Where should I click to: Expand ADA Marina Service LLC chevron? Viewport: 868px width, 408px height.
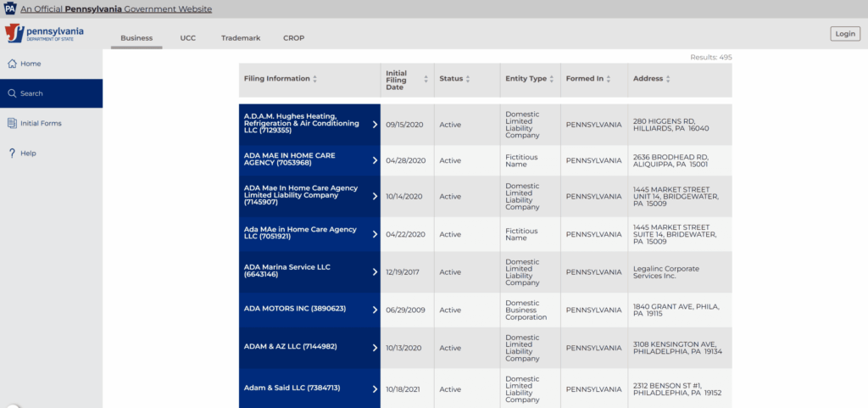375,272
